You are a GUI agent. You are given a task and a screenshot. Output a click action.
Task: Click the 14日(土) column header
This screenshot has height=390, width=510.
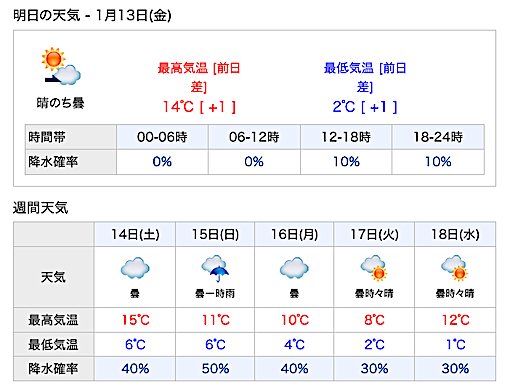135,234
